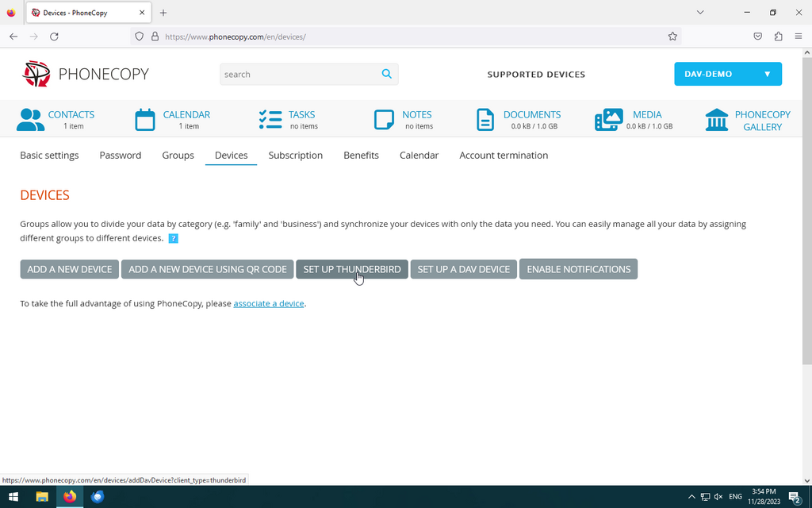Click the Contacts people icon
812x508 pixels.
pyautogui.click(x=30, y=120)
